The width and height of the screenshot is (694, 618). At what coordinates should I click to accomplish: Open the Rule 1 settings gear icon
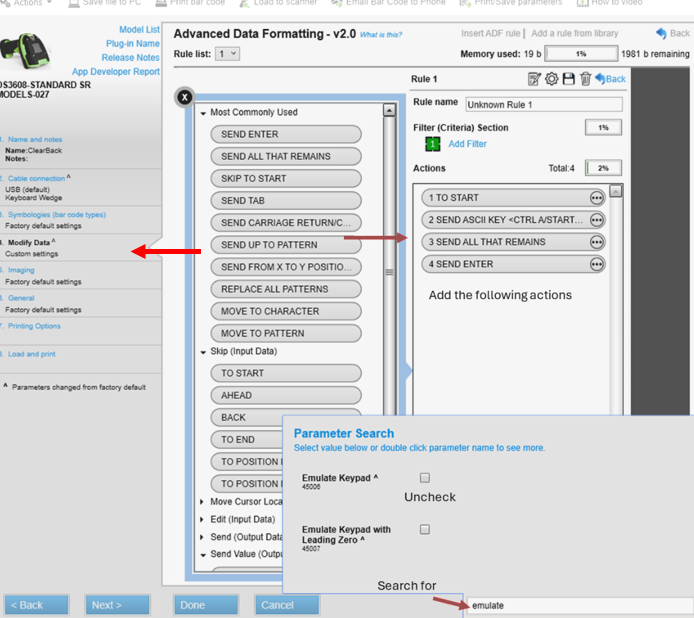(551, 79)
